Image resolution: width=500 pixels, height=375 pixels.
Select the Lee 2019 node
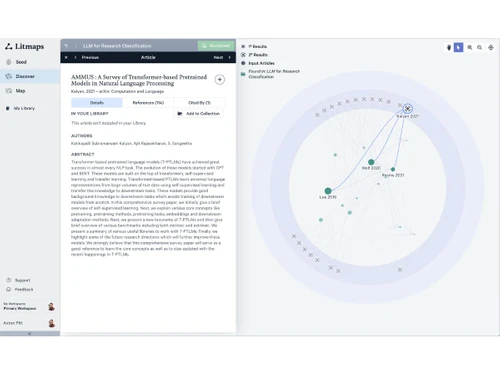click(x=328, y=191)
